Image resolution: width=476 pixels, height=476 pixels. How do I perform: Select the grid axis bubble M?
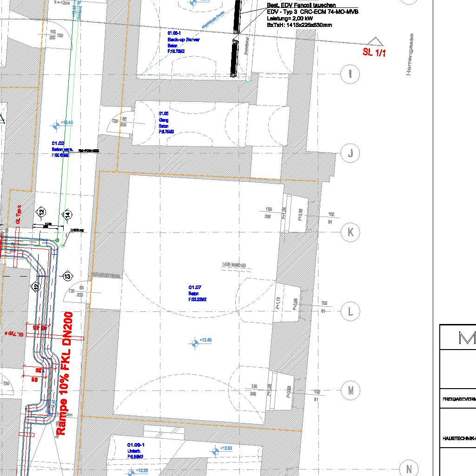click(350, 391)
